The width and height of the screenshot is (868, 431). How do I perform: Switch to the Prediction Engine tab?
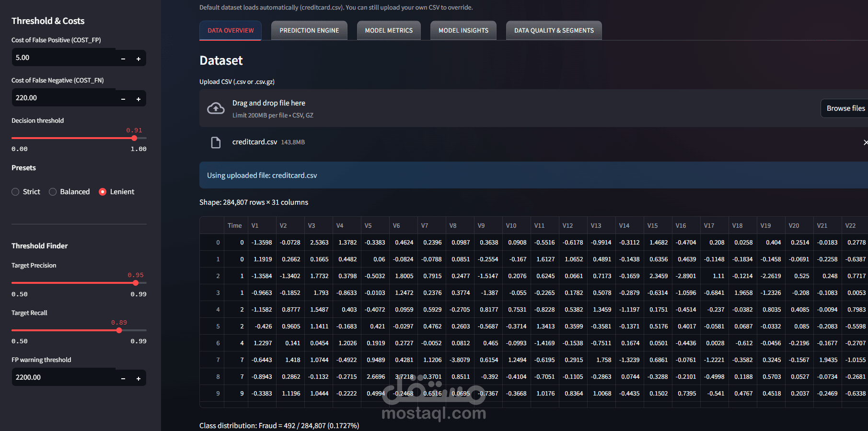(309, 30)
